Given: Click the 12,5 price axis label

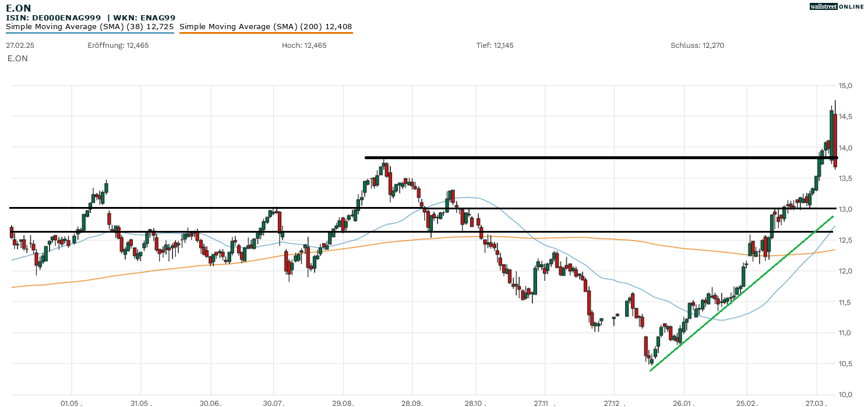Looking at the screenshot, I should (844, 240).
